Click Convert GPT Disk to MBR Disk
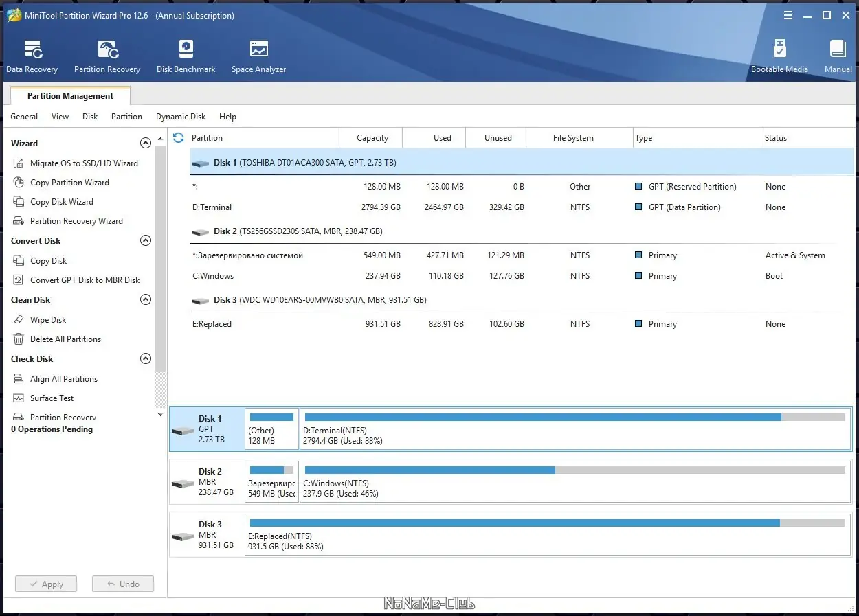859x616 pixels. pyautogui.click(x=85, y=280)
